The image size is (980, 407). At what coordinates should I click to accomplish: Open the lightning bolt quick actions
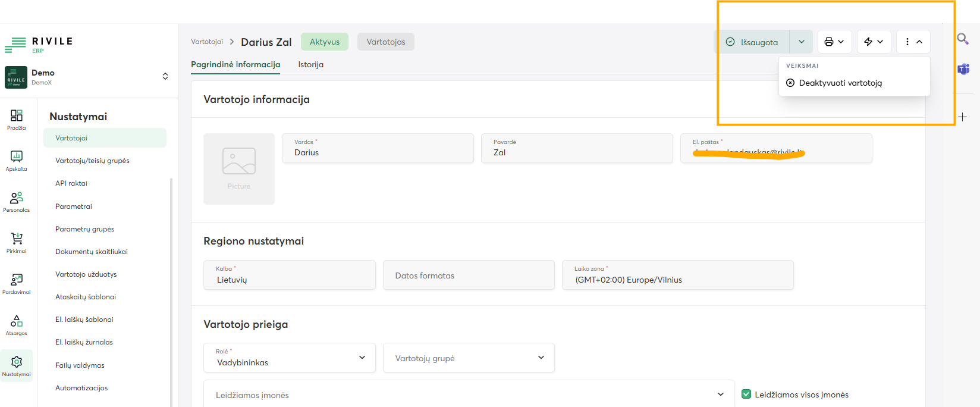coord(874,42)
